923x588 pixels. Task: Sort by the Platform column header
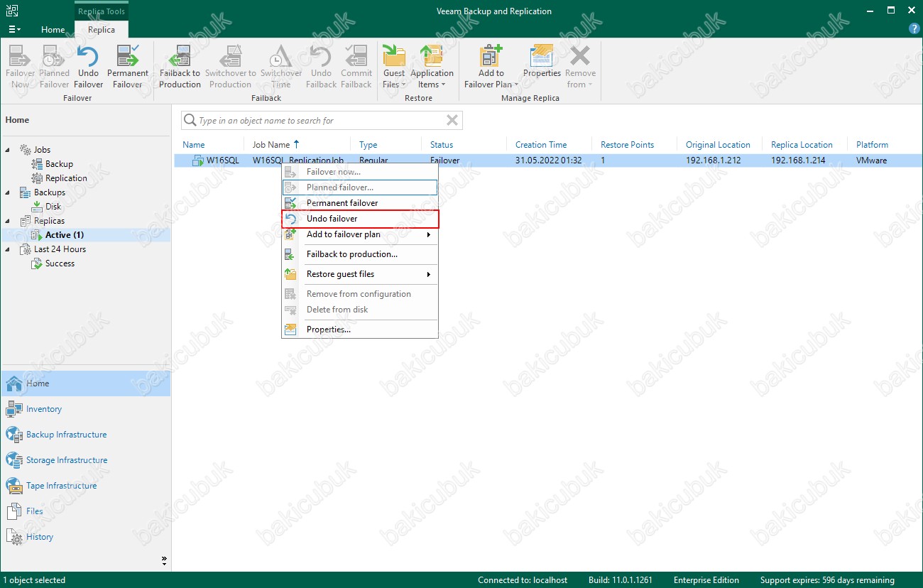coord(872,144)
